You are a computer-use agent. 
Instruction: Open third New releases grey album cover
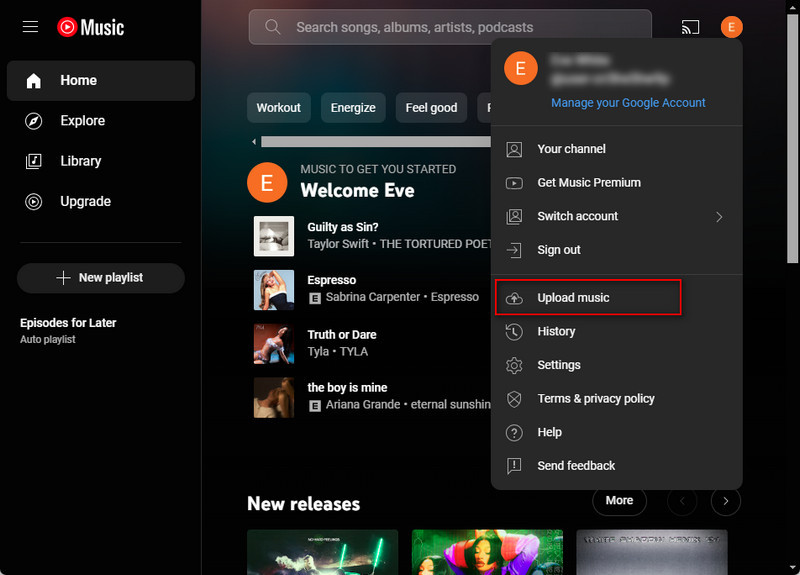(x=652, y=552)
